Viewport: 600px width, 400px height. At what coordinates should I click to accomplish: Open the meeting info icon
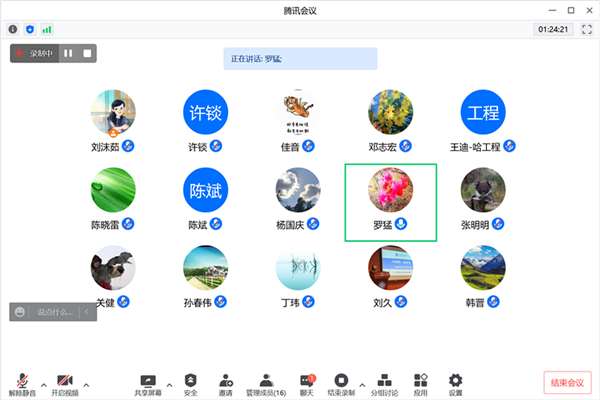tap(13, 29)
